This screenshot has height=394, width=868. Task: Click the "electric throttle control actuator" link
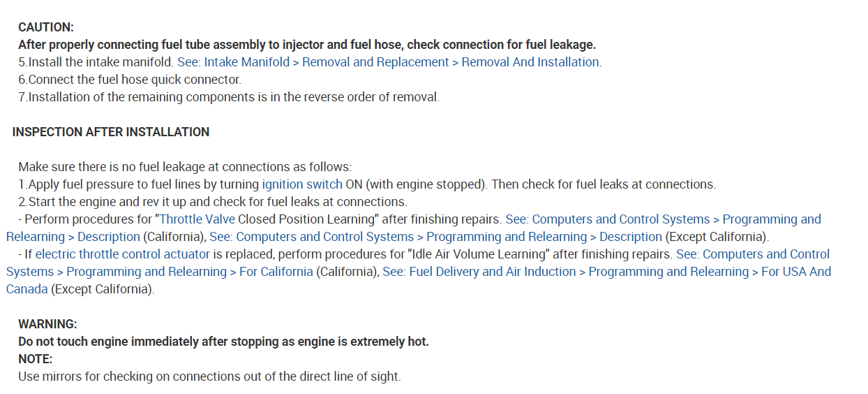click(x=122, y=254)
